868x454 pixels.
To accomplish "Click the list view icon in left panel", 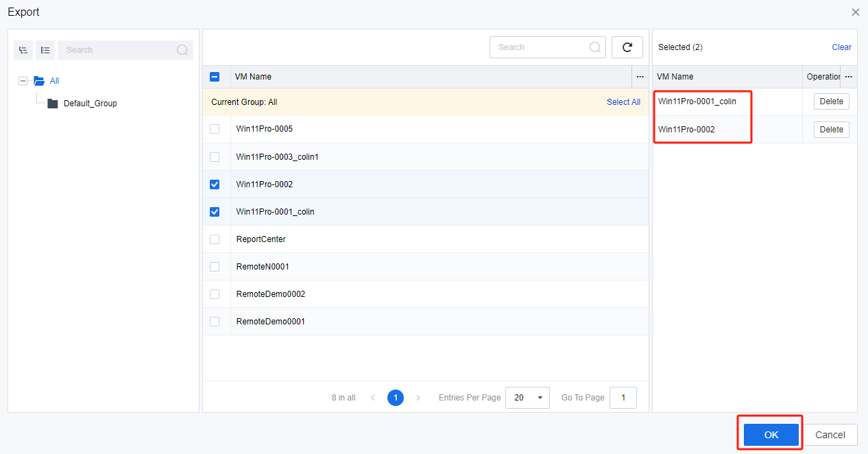I will pos(45,50).
